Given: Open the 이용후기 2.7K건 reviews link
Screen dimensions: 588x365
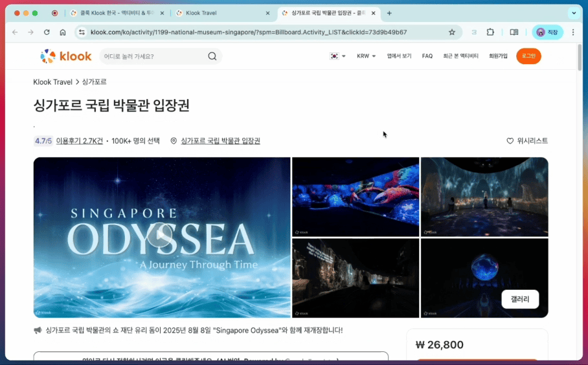Looking at the screenshot, I should 79,141.
